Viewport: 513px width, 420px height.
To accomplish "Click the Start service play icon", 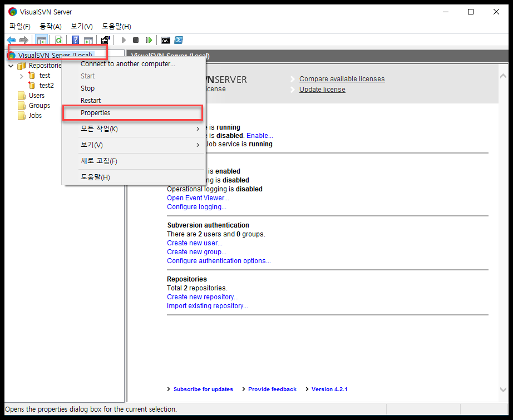I will [x=124, y=40].
